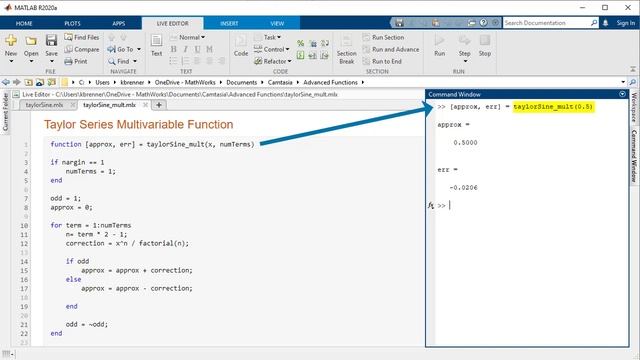Click the Run play icon

[x=440, y=40]
